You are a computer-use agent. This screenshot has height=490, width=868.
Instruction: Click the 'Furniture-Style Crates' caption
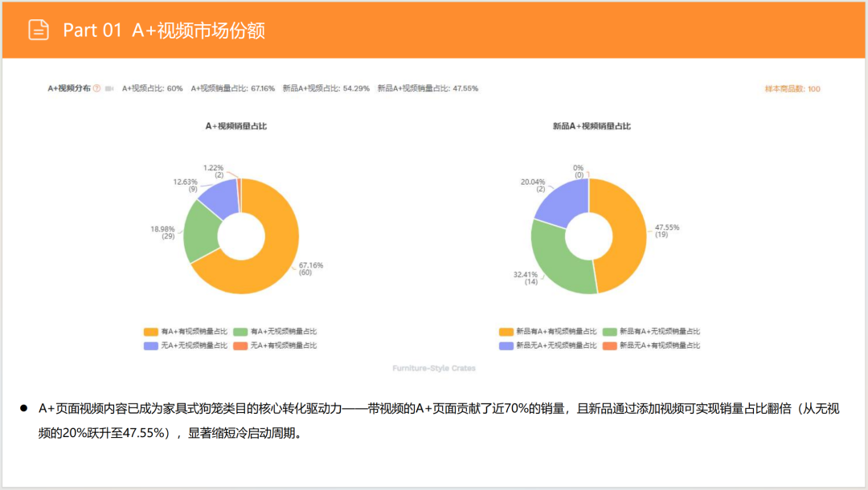(434, 369)
